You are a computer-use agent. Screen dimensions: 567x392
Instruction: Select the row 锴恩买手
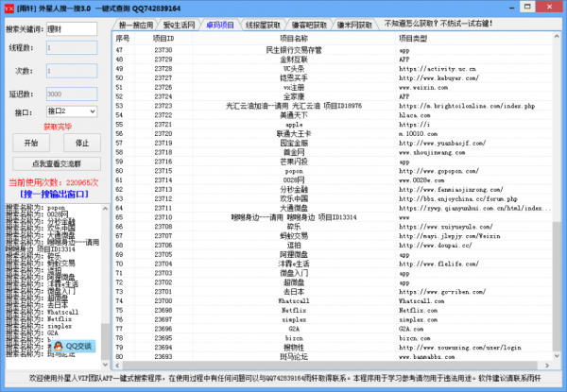[x=333, y=78]
